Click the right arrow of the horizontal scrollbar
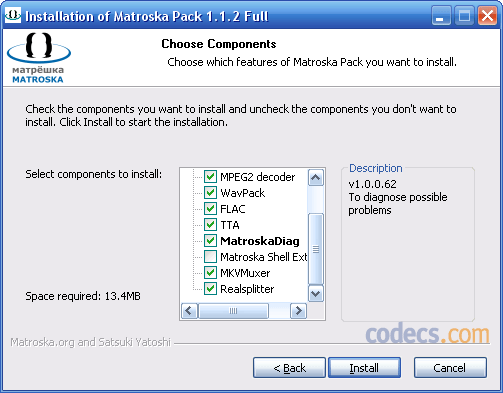This screenshot has height=393, width=503. tap(298, 311)
